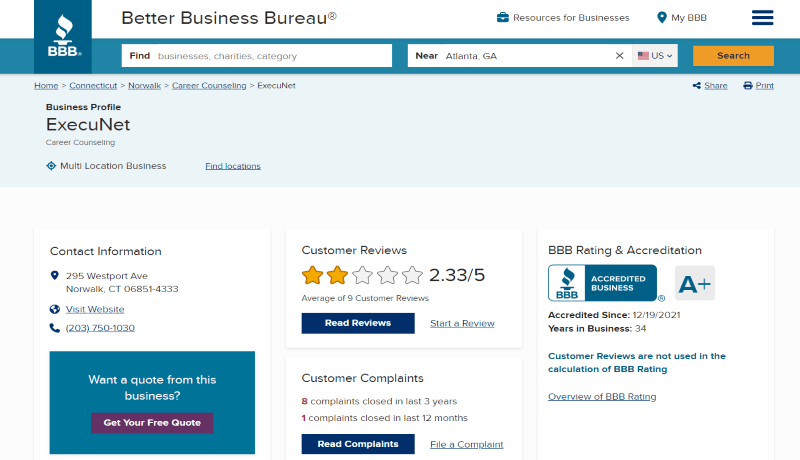Open the US country dropdown

pyautogui.click(x=655, y=56)
